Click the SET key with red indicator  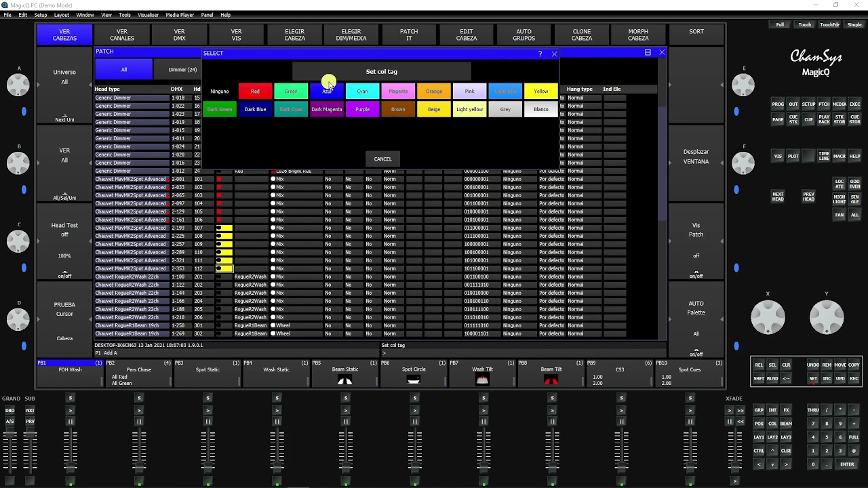pos(813,378)
